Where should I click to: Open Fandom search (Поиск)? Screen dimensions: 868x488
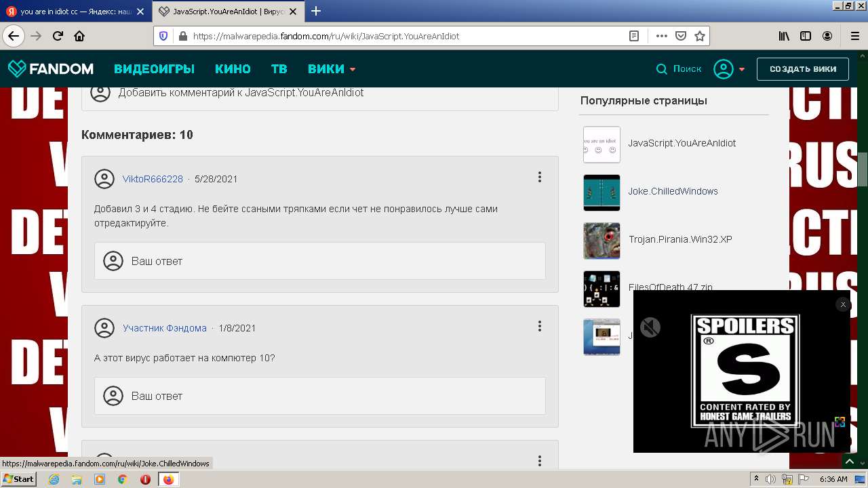(679, 69)
